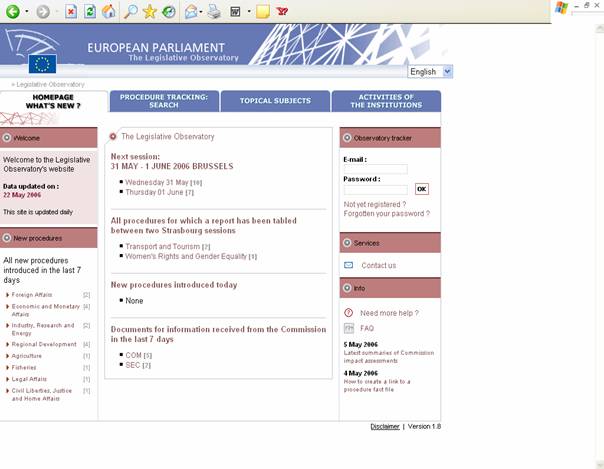Open History icon in toolbar
Viewport: 604px width, 469px height.
tap(169, 12)
